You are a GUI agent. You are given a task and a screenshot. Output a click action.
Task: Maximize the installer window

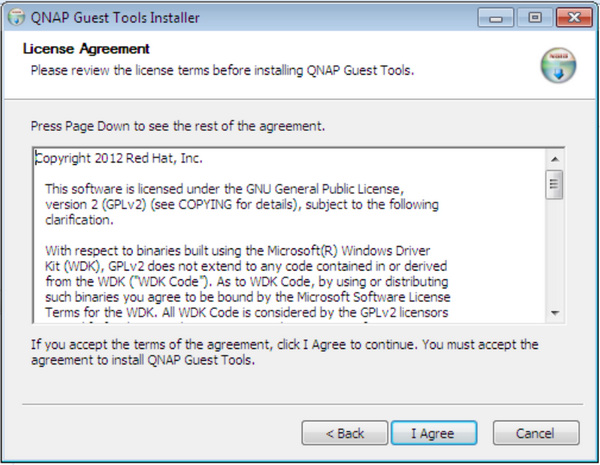pos(535,18)
